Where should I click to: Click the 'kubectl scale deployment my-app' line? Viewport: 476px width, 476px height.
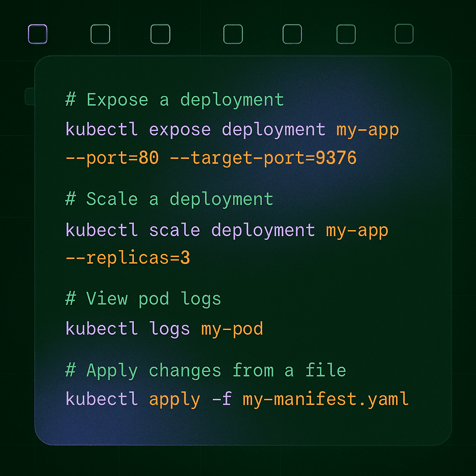coord(227,230)
